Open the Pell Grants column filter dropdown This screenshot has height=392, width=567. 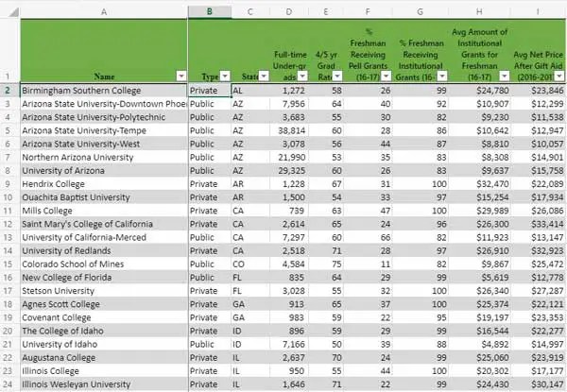pyautogui.click(x=387, y=76)
